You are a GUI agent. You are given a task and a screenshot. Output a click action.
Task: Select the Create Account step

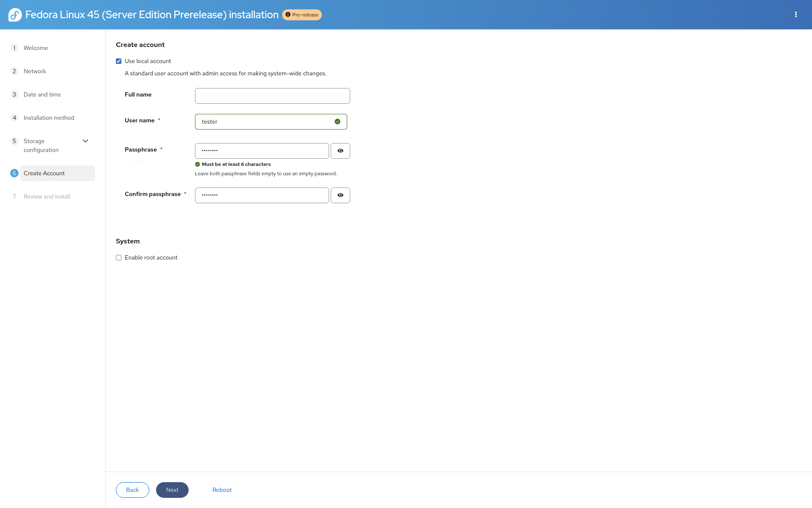click(58, 173)
